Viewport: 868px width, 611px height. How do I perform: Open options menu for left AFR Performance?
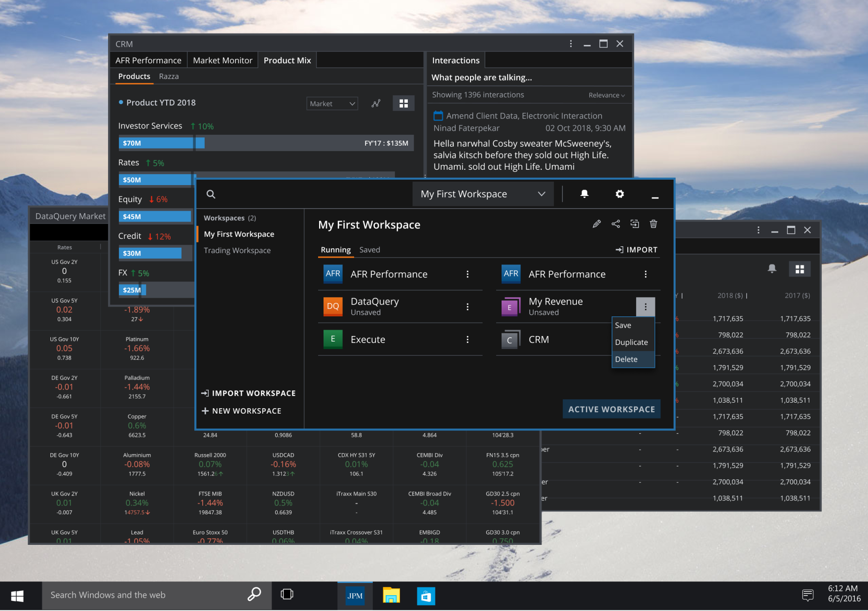468,274
